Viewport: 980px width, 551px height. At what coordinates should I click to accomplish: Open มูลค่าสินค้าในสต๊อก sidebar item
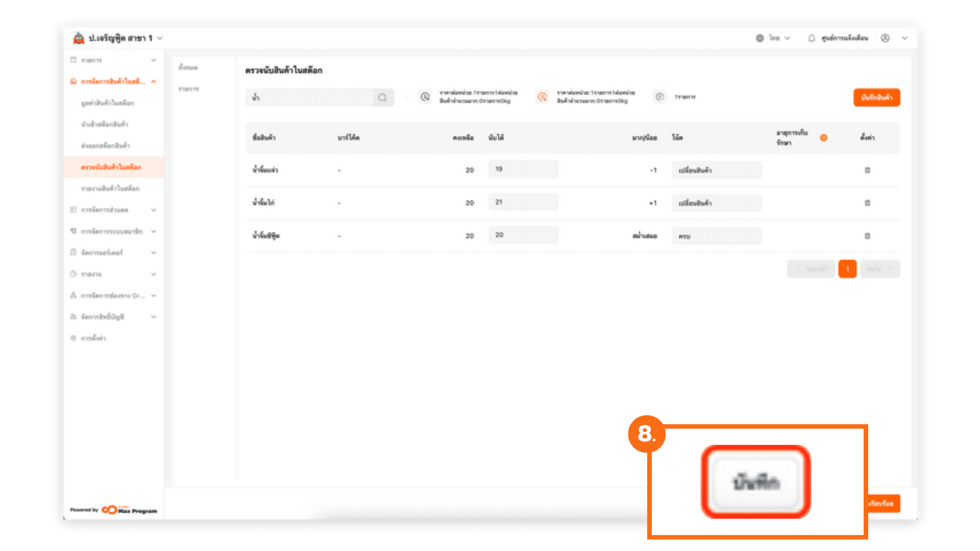coord(107,103)
